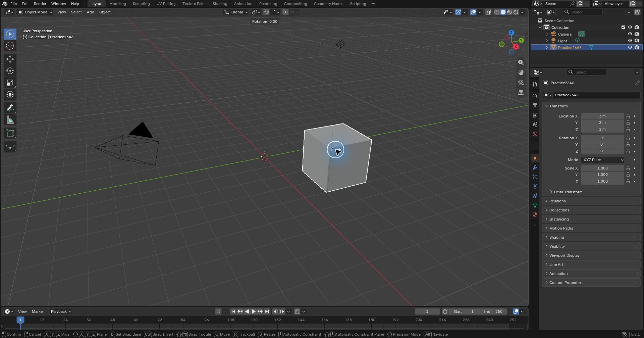Viewport: 644px width, 338px height.
Task: Open the XYZ Euler rotation mode dropdown
Action: [x=603, y=160]
